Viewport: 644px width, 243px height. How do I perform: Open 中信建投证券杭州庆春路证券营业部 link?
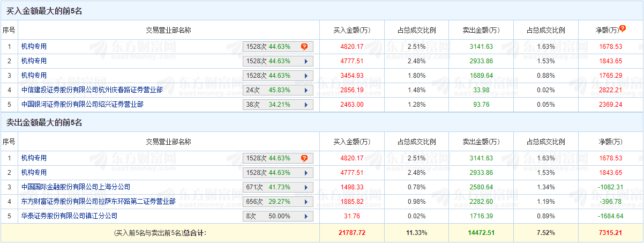coord(92,90)
